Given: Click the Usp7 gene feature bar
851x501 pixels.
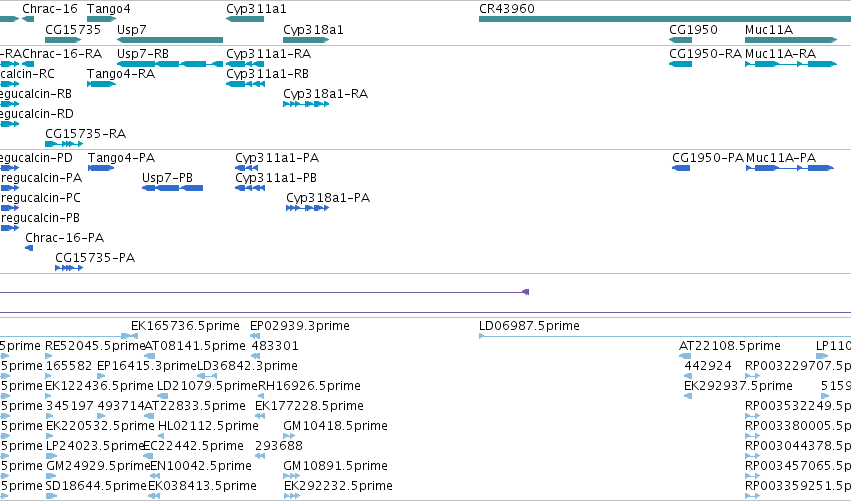Looking at the screenshot, I should 170,40.
